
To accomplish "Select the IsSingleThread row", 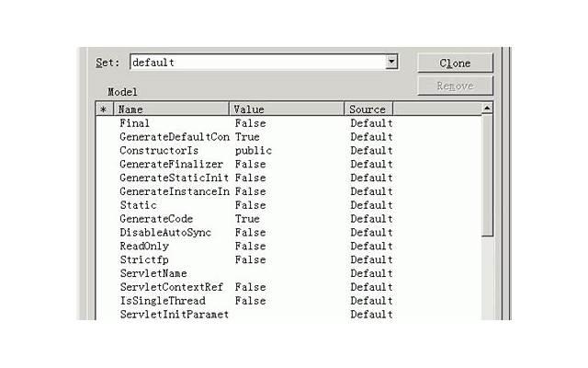I will (x=162, y=301).
